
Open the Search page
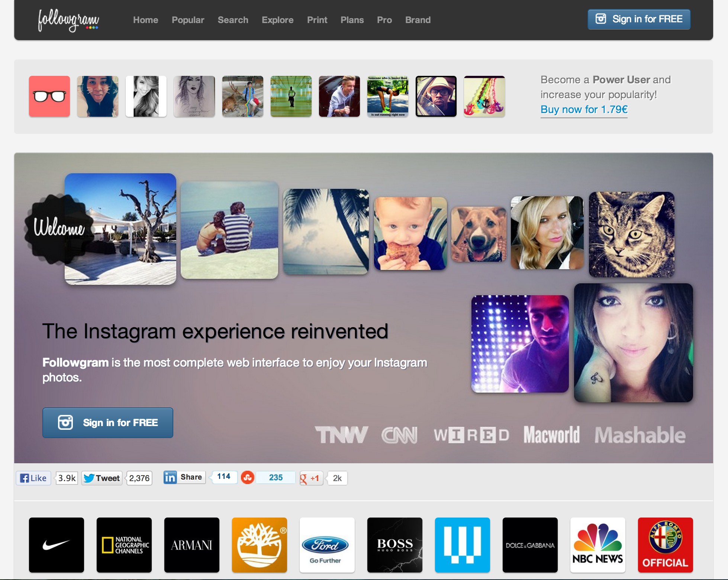point(233,20)
